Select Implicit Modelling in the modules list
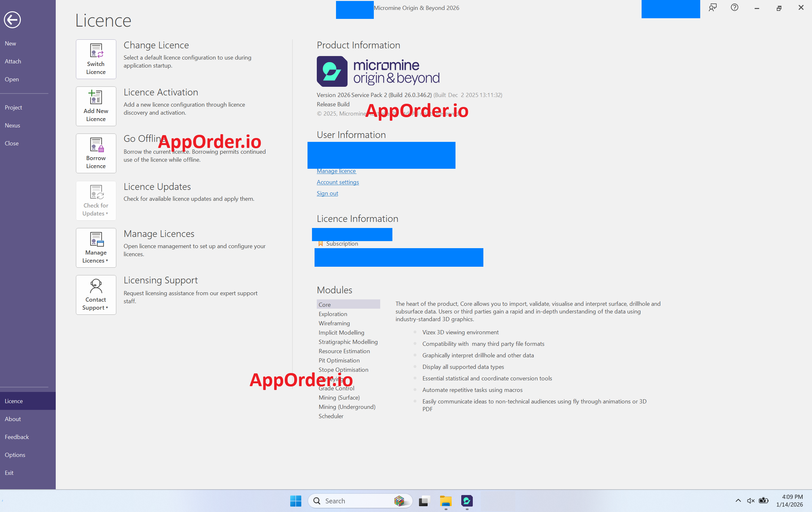Viewport: 812px width, 512px height. coord(348,332)
